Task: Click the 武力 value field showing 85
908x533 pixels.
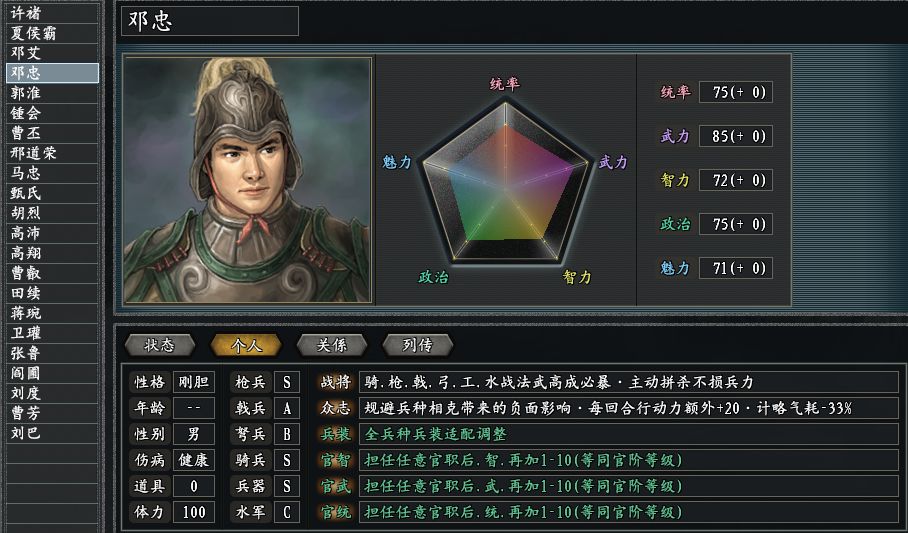Action: [x=735, y=136]
